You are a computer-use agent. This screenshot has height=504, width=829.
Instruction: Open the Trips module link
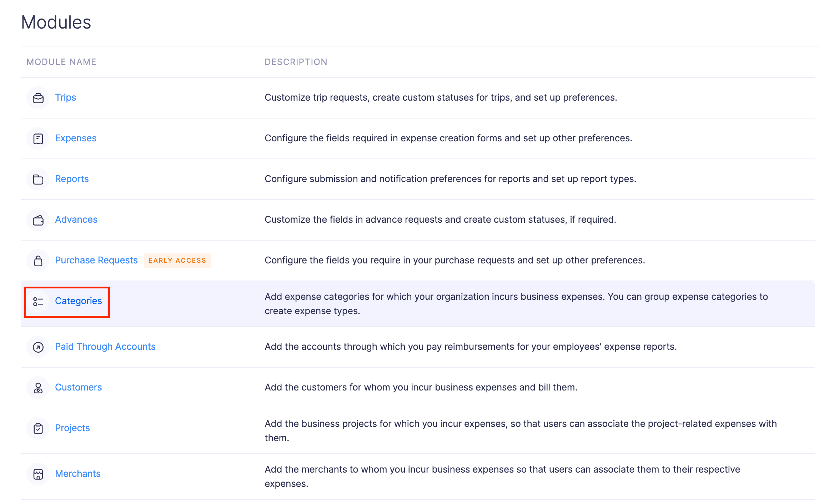pos(65,97)
